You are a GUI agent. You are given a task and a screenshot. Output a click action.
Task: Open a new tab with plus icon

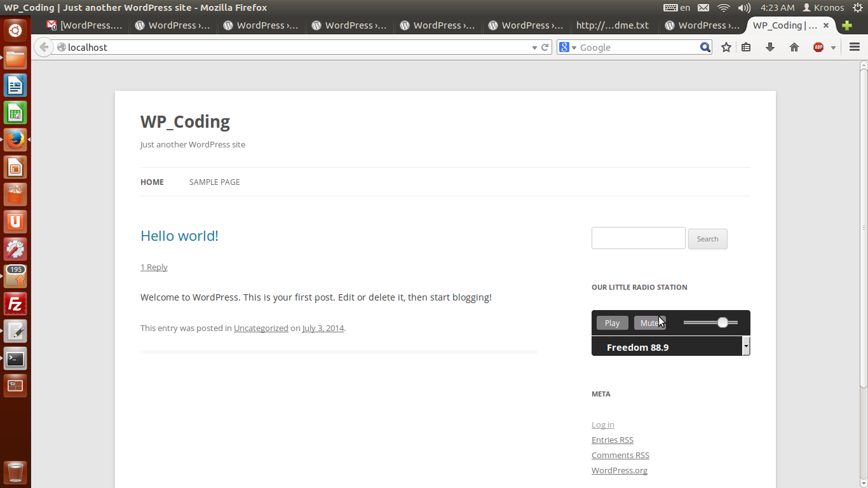[x=847, y=25]
